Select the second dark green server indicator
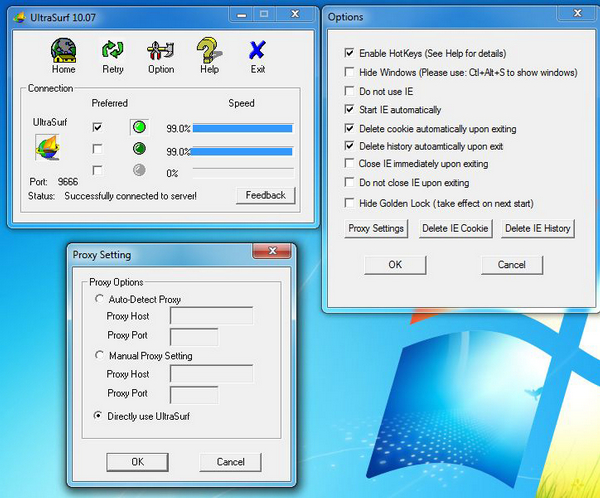 [x=139, y=148]
